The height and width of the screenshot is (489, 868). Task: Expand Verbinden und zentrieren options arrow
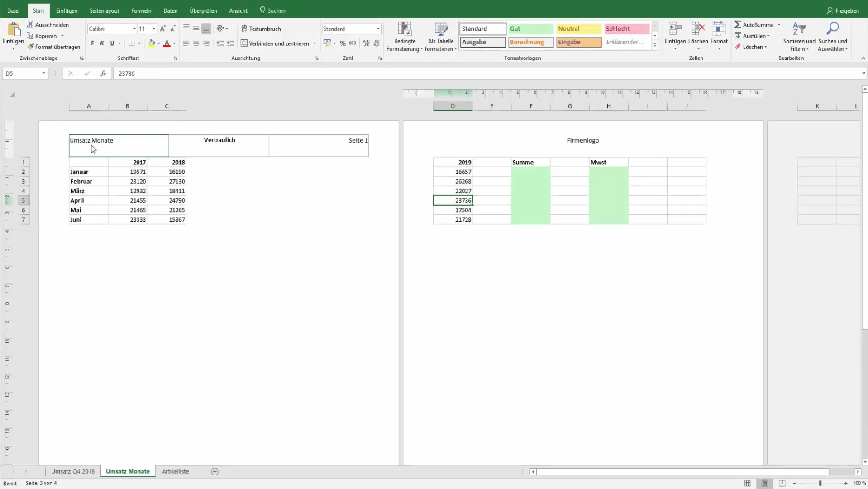[x=315, y=43]
